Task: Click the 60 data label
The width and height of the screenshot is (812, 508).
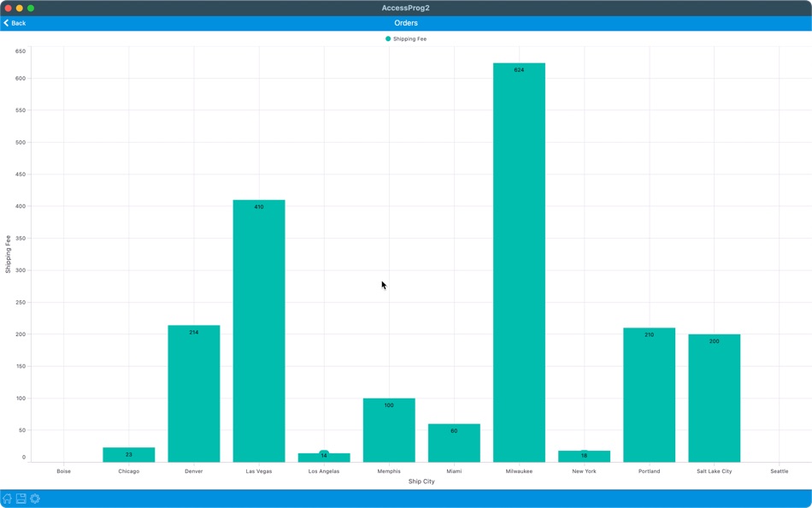Action: click(454, 431)
